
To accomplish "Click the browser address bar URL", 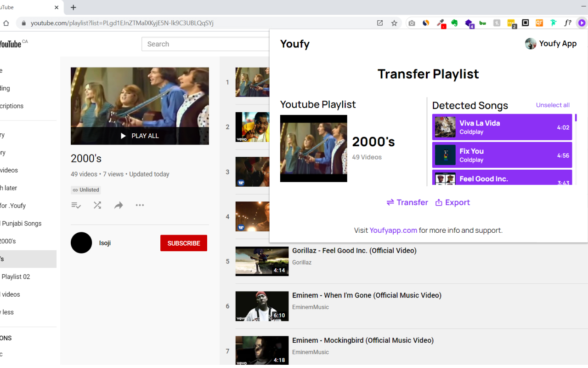I will tap(122, 23).
